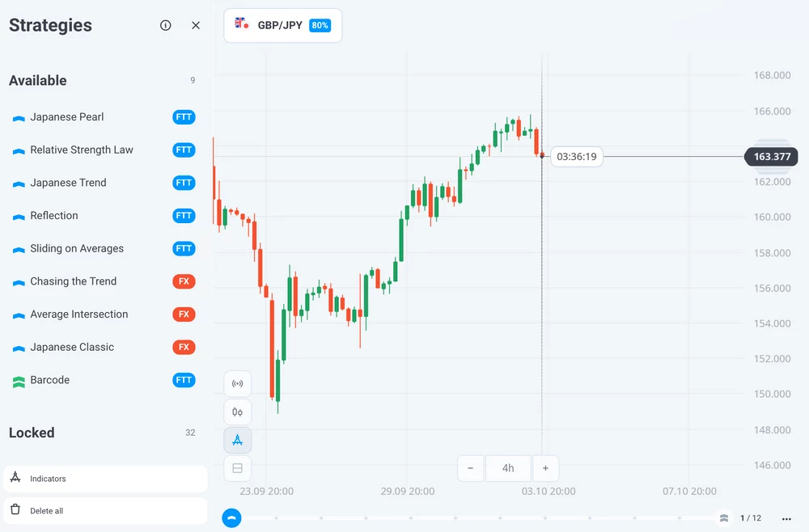Toggle the FX badge on Chasing the Trend
The width and height of the screenshot is (809, 532).
point(184,281)
